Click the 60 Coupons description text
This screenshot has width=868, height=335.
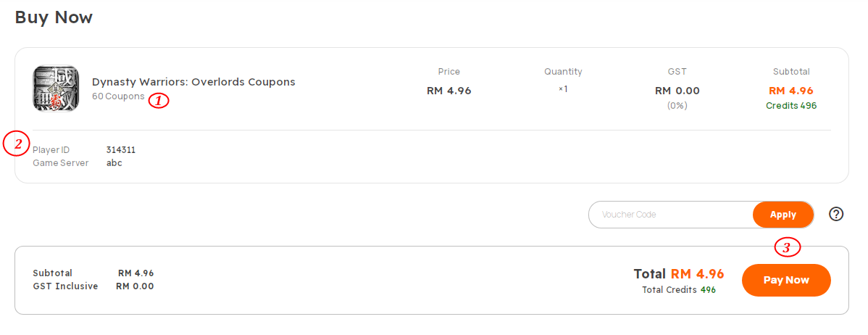pos(118,96)
